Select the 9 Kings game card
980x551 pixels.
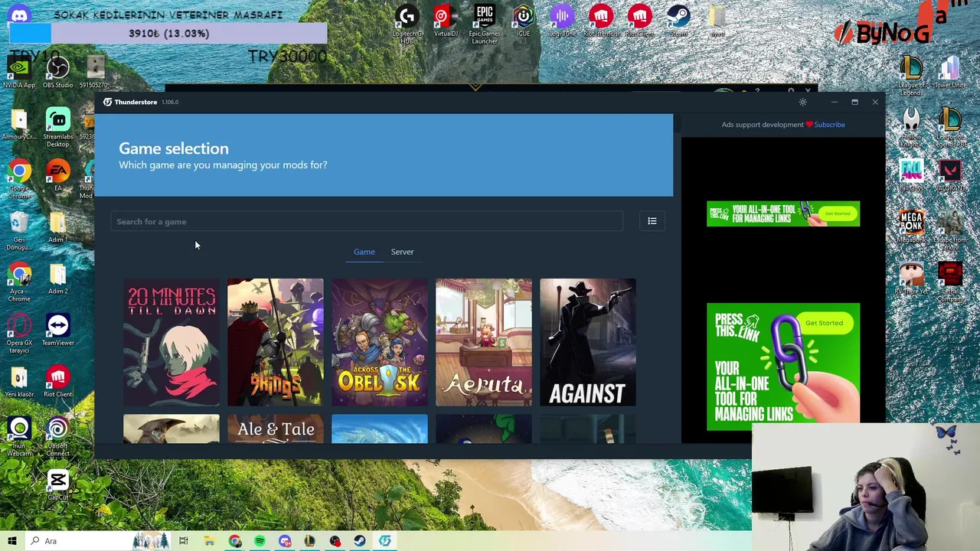click(276, 342)
